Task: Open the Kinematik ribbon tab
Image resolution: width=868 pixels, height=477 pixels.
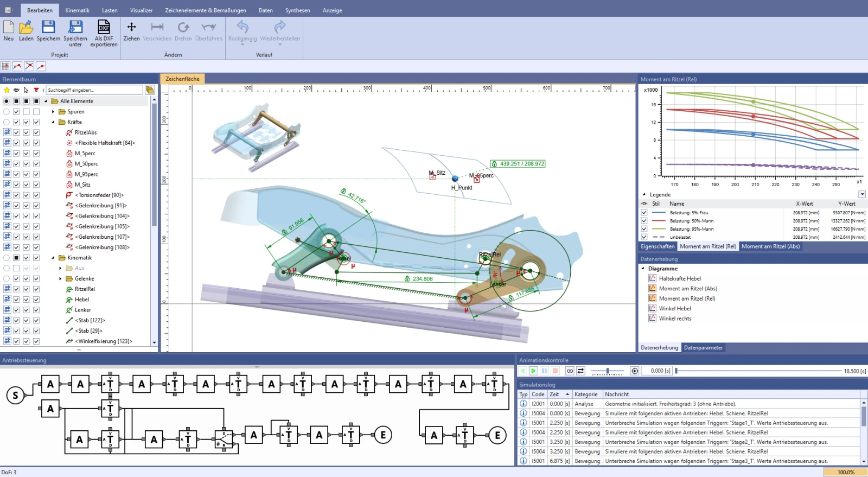Action: pos(77,10)
